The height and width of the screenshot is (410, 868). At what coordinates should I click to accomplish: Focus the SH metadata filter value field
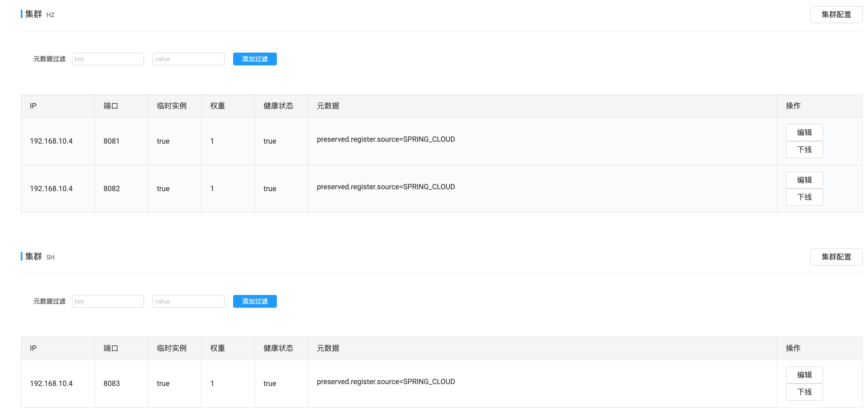coord(188,301)
